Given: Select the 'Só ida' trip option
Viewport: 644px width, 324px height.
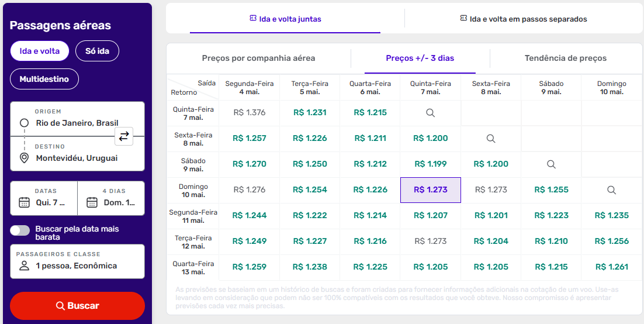Looking at the screenshot, I should click(x=97, y=51).
